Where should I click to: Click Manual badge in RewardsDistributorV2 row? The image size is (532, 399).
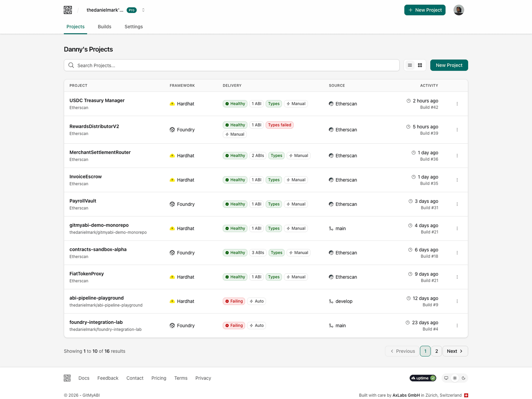[x=235, y=134]
